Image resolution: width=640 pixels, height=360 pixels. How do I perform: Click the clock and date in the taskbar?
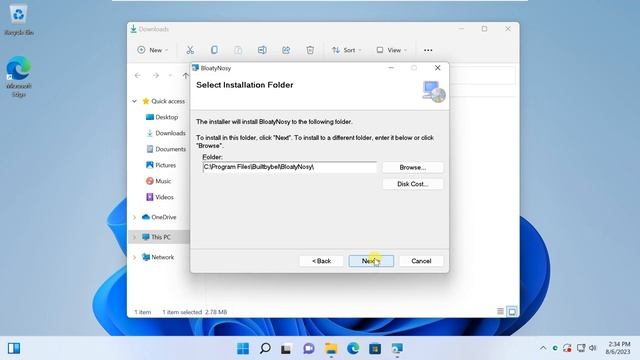click(618, 348)
